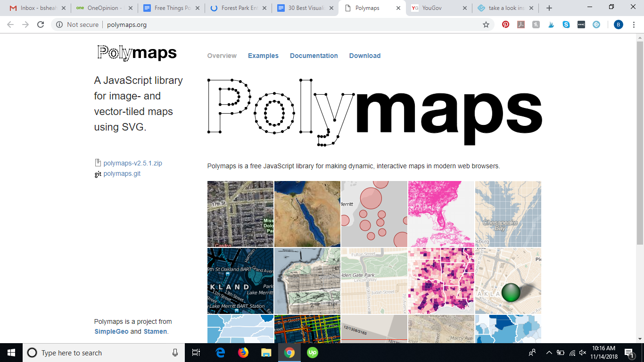Screen dimensions: 644x362
Task: Open the pink Florida dot map thumbnail
Action: pos(441,214)
